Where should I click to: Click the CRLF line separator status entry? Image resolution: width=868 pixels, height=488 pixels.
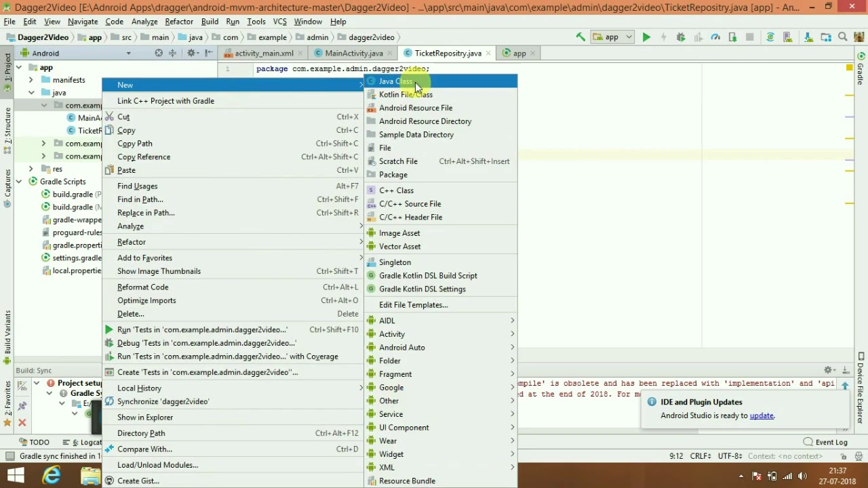(x=700, y=456)
